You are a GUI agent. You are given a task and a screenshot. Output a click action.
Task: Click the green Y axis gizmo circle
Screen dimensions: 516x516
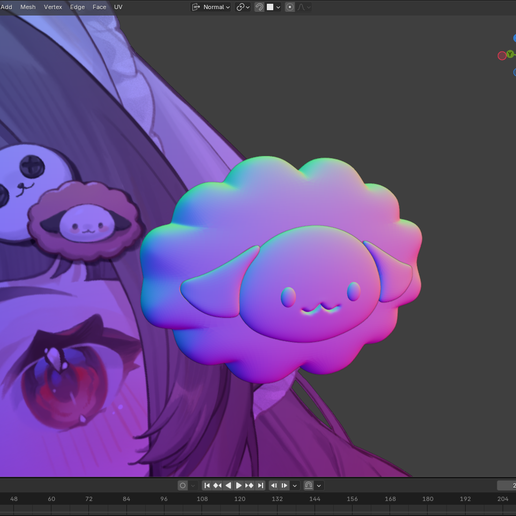pos(510,54)
